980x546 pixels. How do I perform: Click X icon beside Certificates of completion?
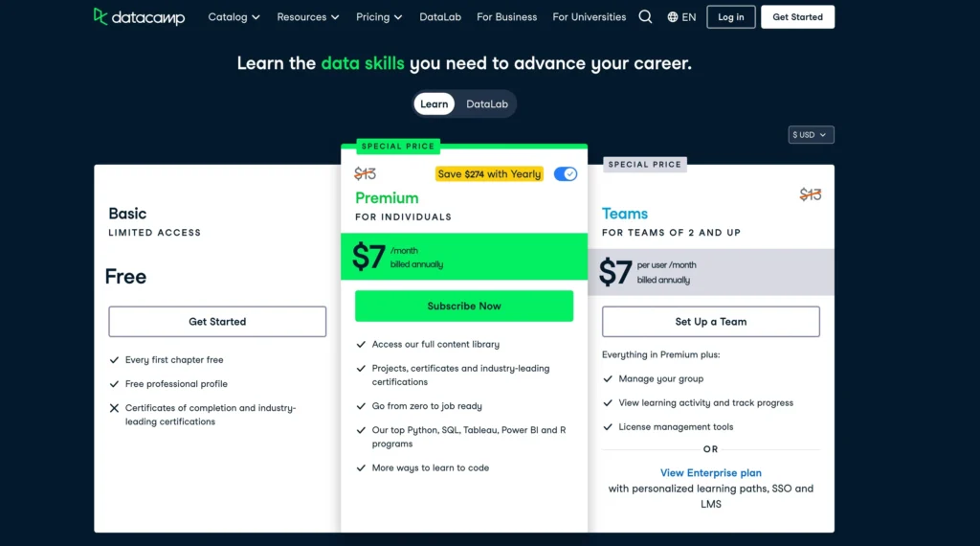click(114, 408)
